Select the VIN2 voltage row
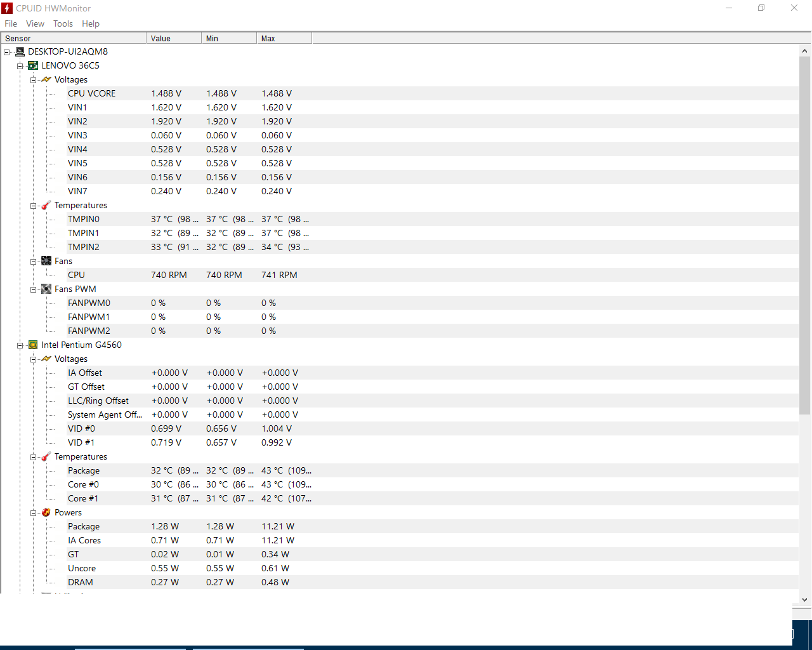 click(431, 121)
